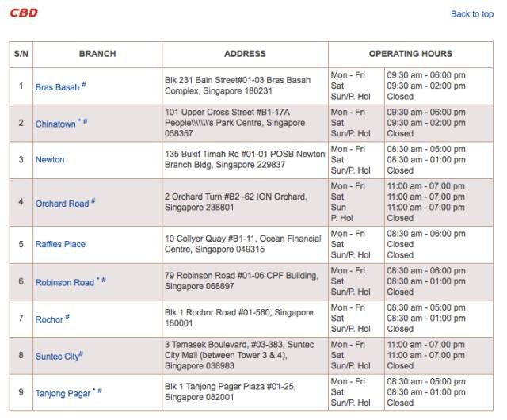Click the Tanjong Pagar branch link
The height and width of the screenshot is (420, 507).
(63, 394)
